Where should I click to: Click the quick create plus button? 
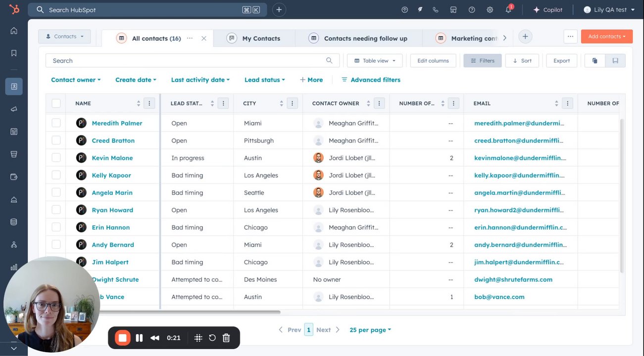click(279, 9)
